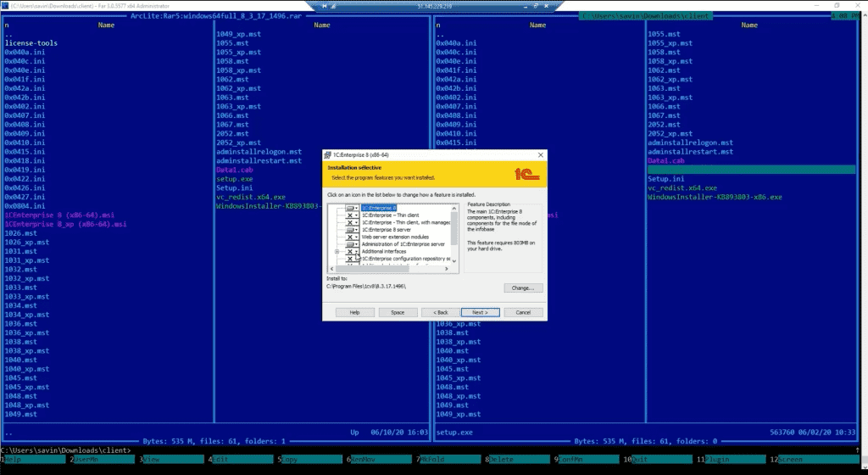The image size is (868, 475).
Task: Click 5Copy in Far key bar
Action: pos(310,460)
